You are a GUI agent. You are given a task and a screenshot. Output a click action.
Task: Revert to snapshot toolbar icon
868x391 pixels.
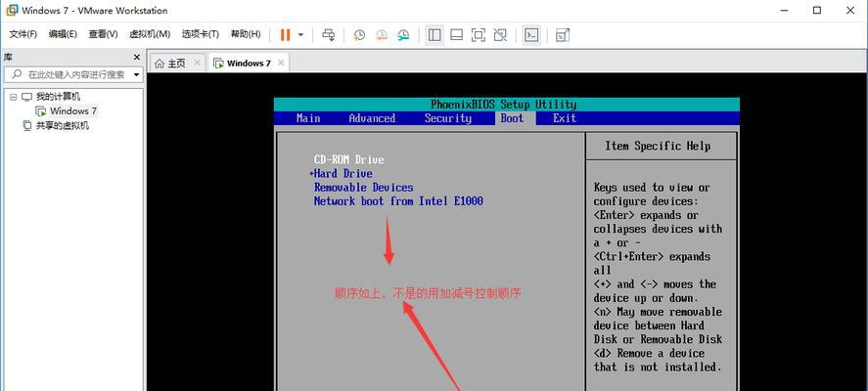coord(382,35)
